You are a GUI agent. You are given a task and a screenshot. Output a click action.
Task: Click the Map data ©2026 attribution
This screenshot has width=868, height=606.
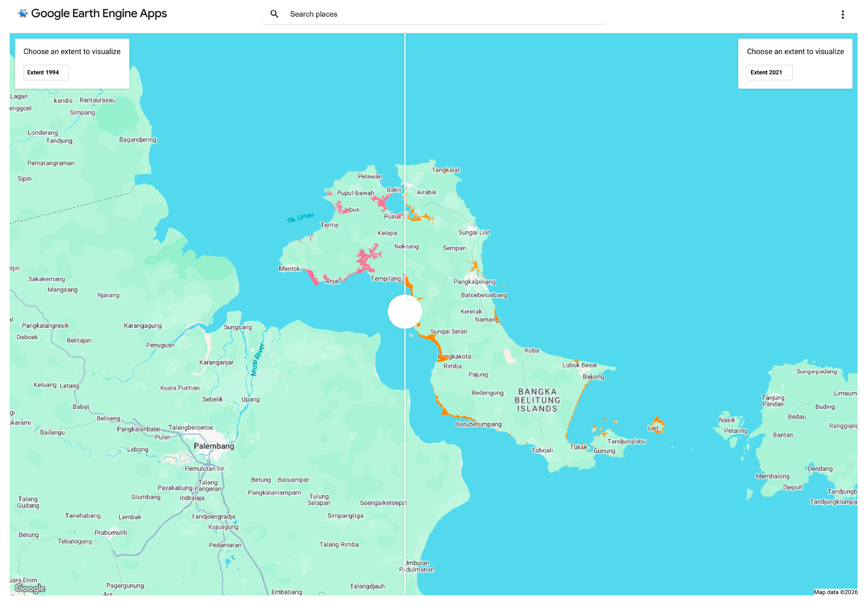(x=835, y=592)
